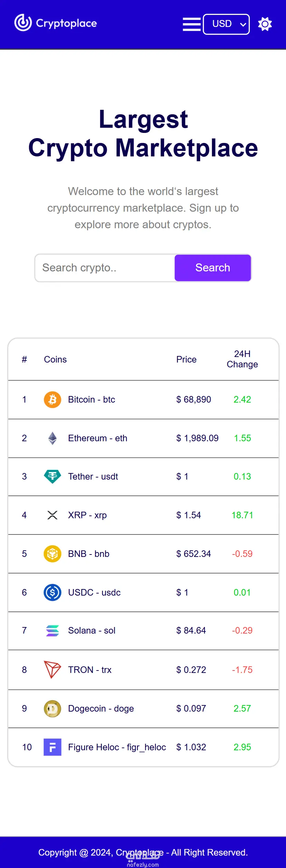Open the Dogecoin - doge row

[x=143, y=709]
